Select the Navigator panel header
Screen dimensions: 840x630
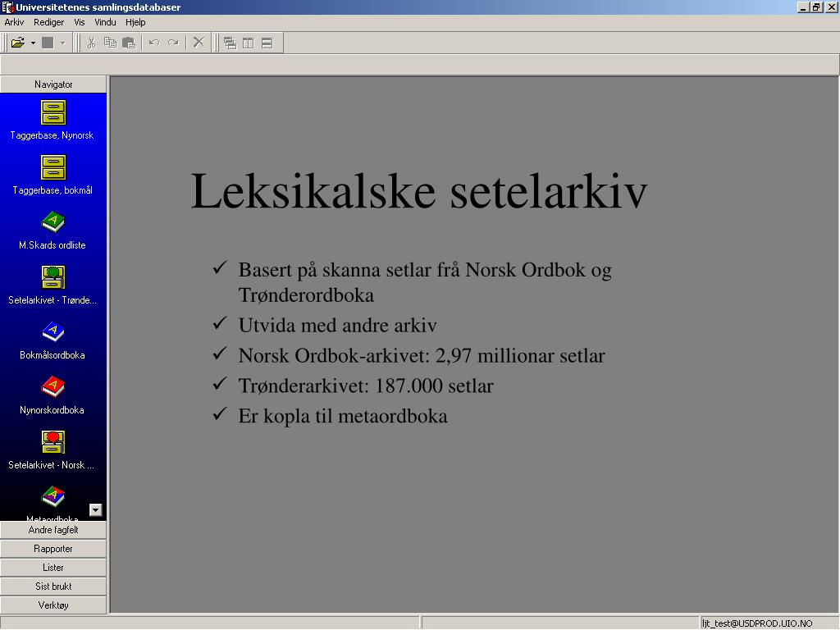click(x=53, y=84)
